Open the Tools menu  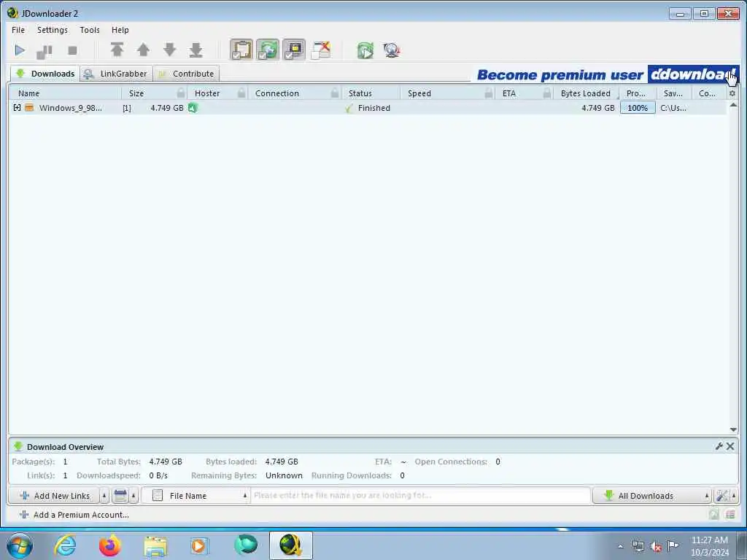[x=90, y=30]
